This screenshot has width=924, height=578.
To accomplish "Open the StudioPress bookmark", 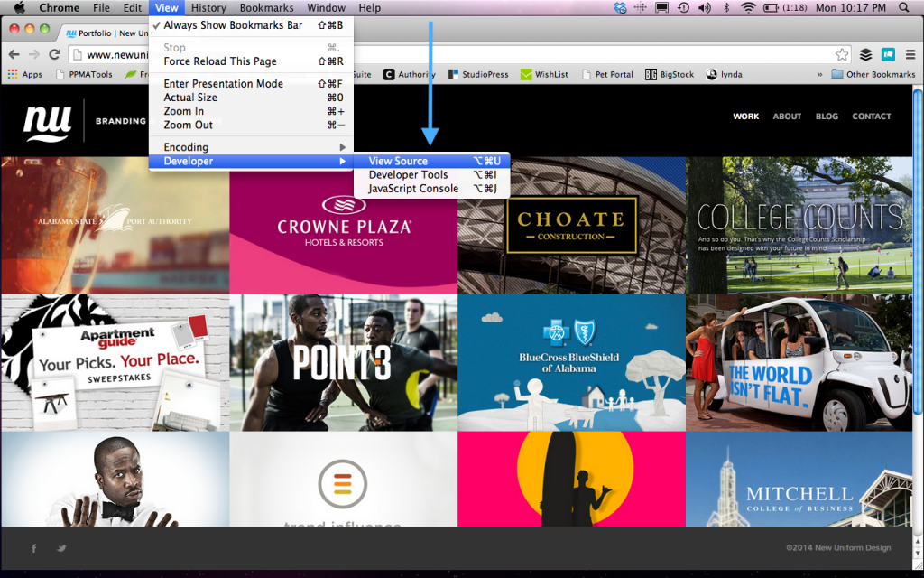I will pyautogui.click(x=478, y=74).
